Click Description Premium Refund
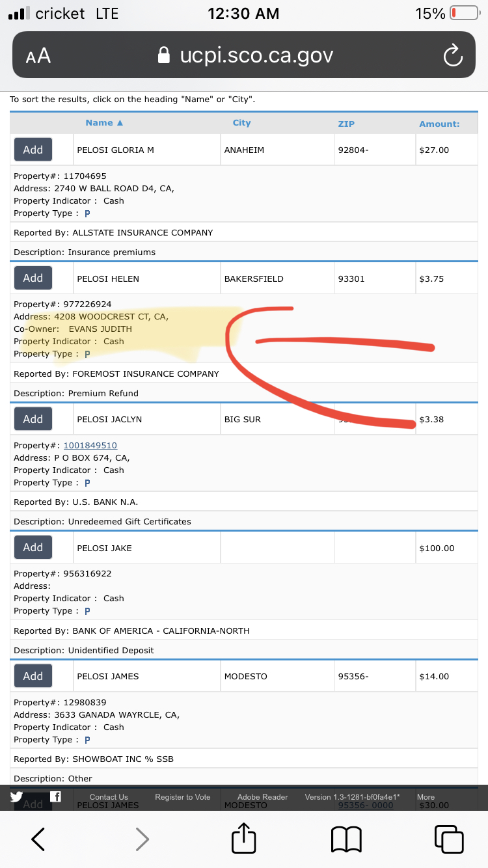Image resolution: width=488 pixels, height=868 pixels. click(76, 394)
